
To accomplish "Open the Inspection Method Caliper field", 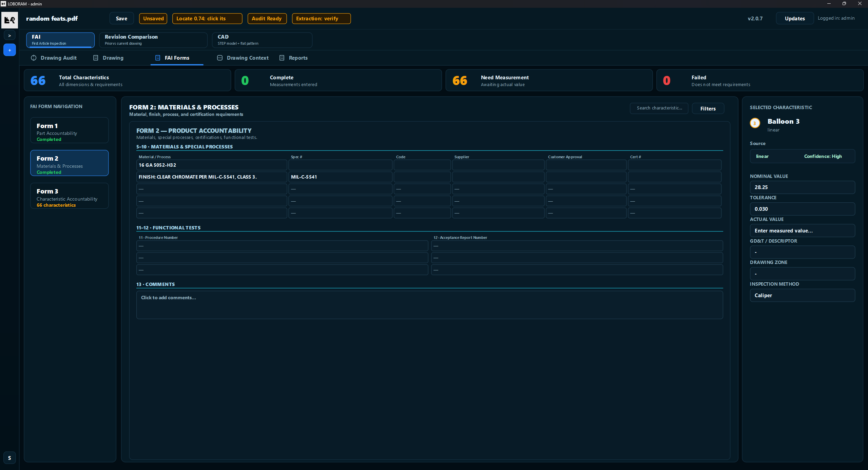I will [802, 295].
